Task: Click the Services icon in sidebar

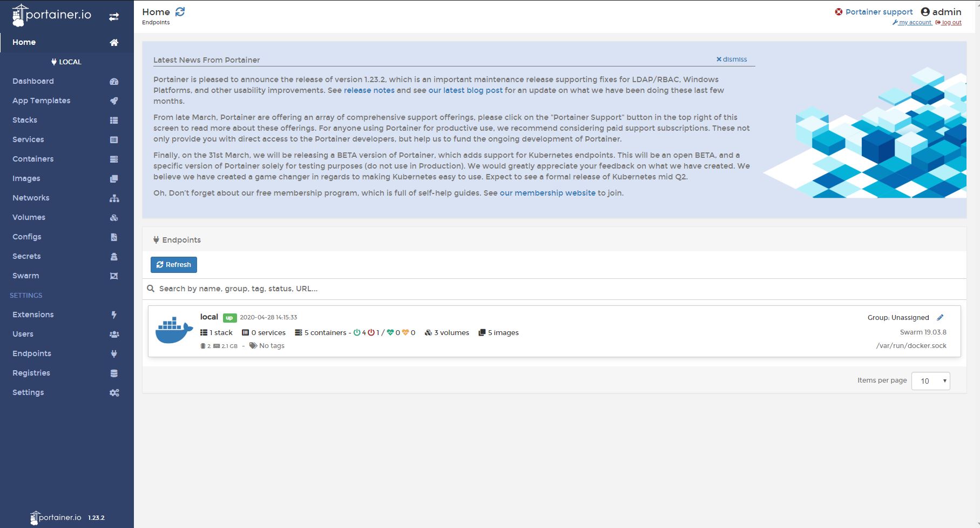Action: [114, 139]
